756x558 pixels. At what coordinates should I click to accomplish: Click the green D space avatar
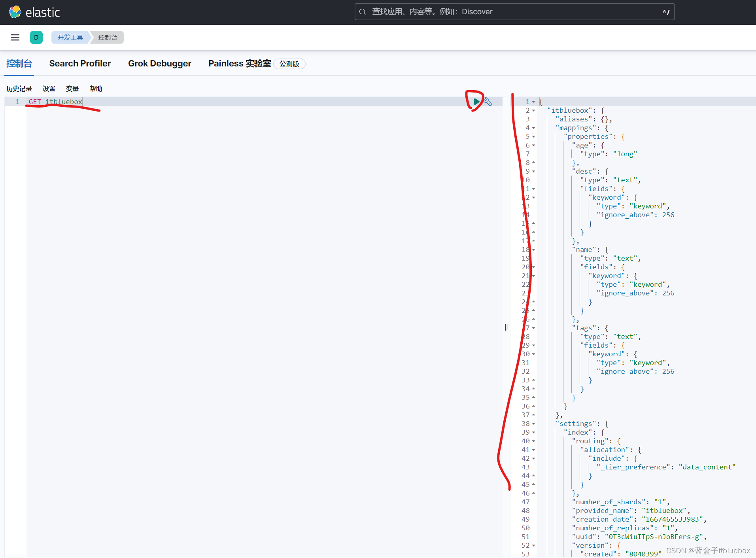point(36,38)
